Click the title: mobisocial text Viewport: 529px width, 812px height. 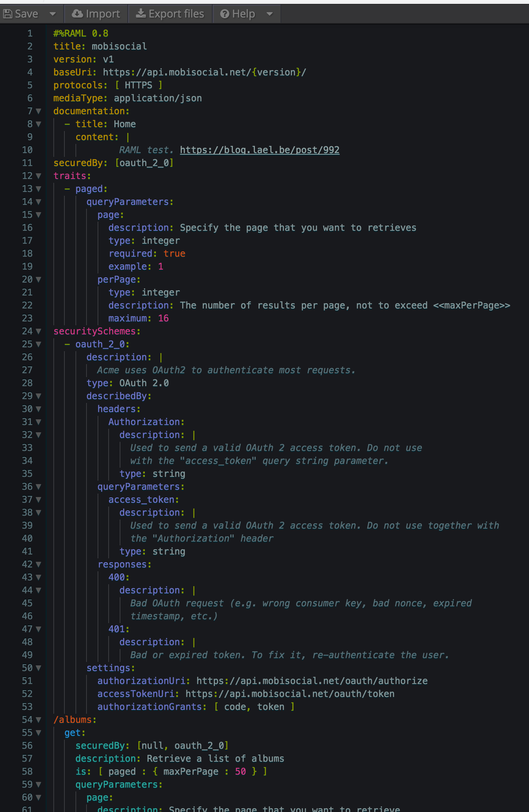(x=100, y=46)
